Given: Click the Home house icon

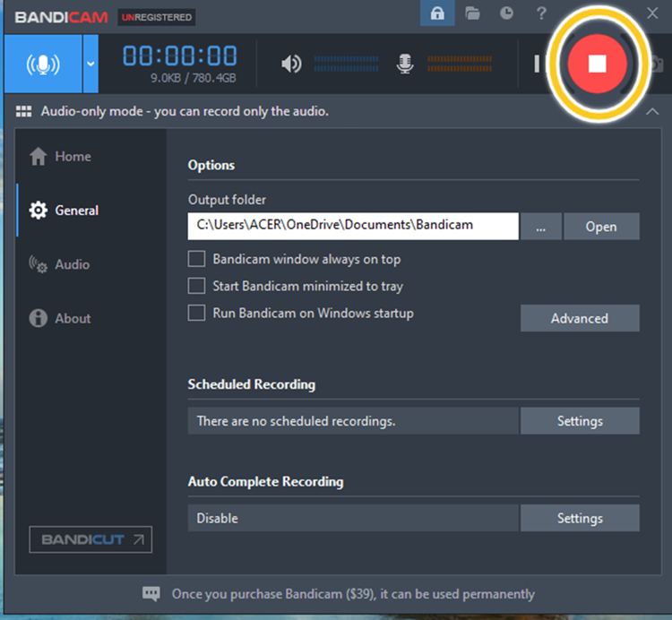Looking at the screenshot, I should click(x=39, y=157).
